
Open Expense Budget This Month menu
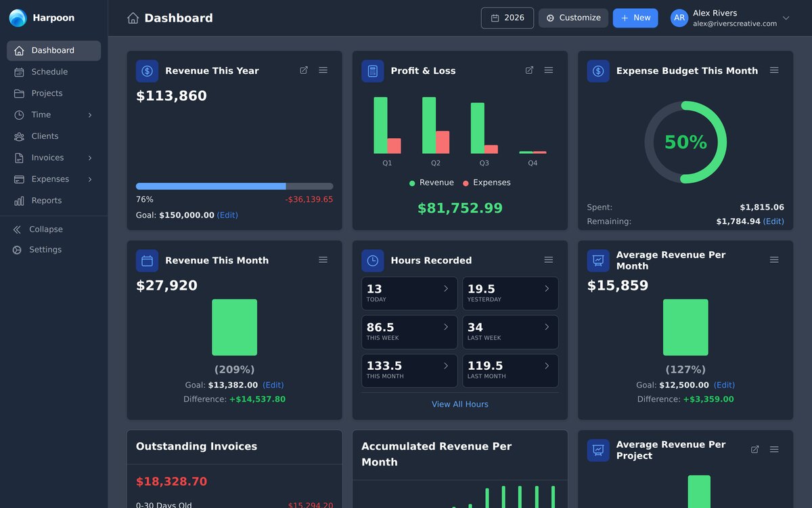[774, 70]
